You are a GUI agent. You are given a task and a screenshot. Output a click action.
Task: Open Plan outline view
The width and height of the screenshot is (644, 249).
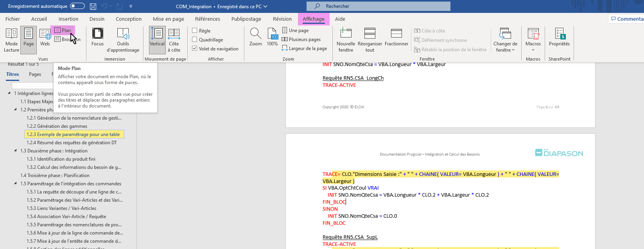(63, 30)
